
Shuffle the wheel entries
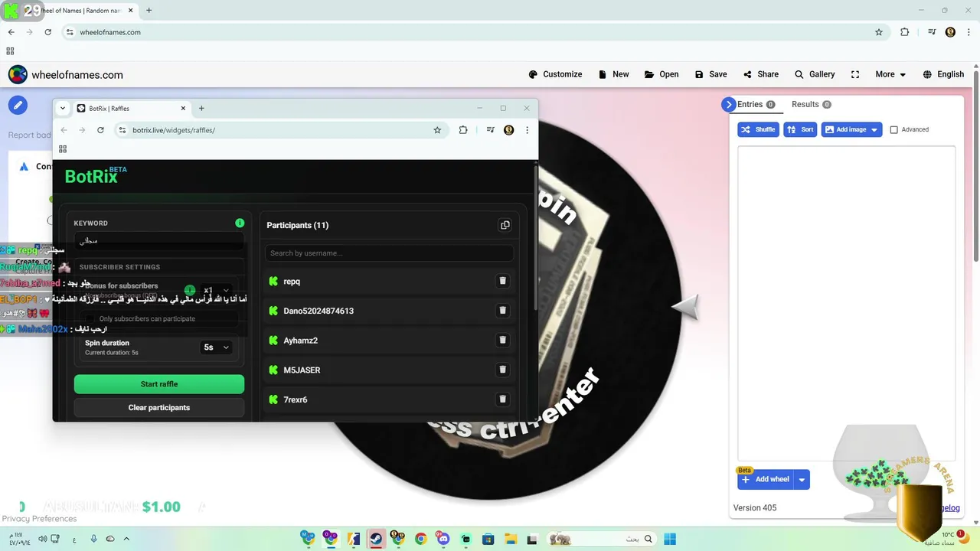click(x=758, y=129)
